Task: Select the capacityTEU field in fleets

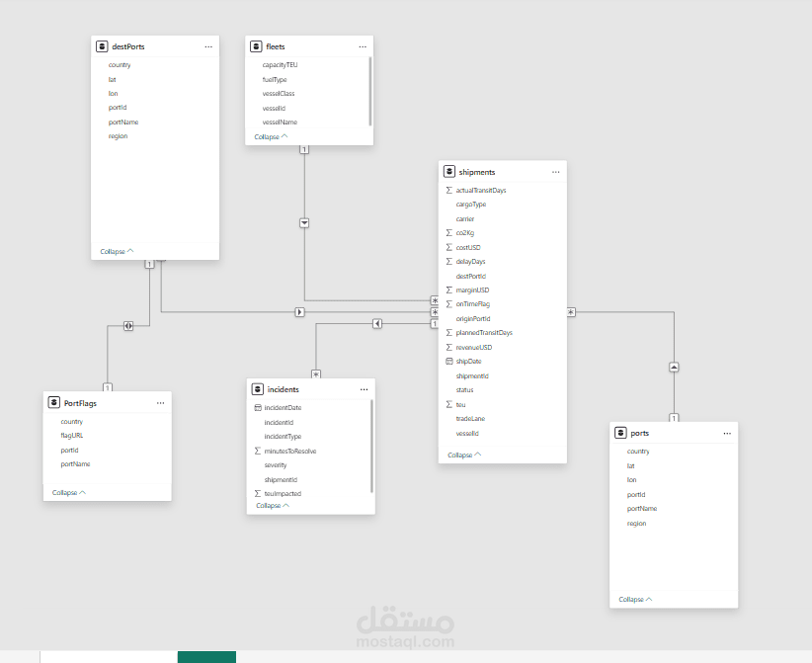Action: click(281, 65)
